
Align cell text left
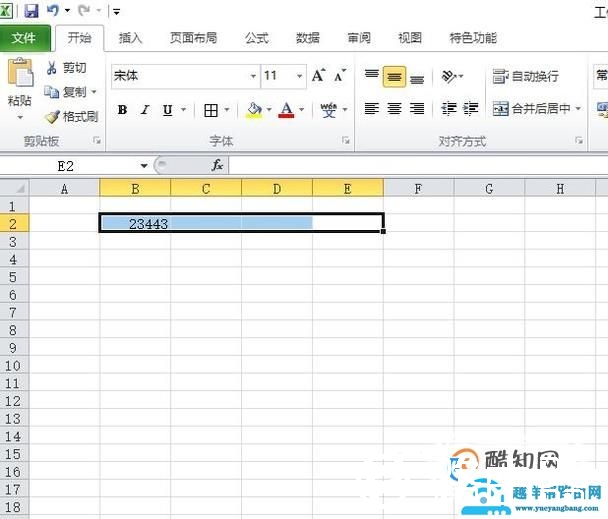(371, 109)
